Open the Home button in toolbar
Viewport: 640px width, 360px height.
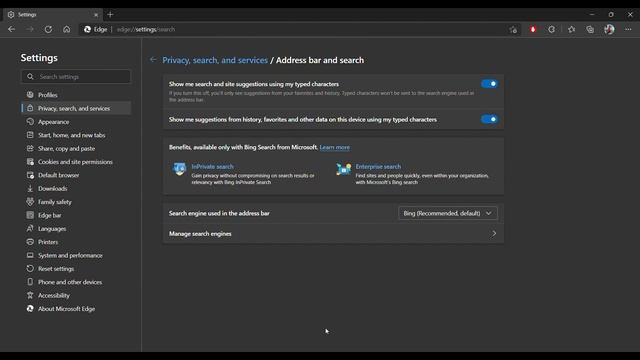[x=67, y=29]
